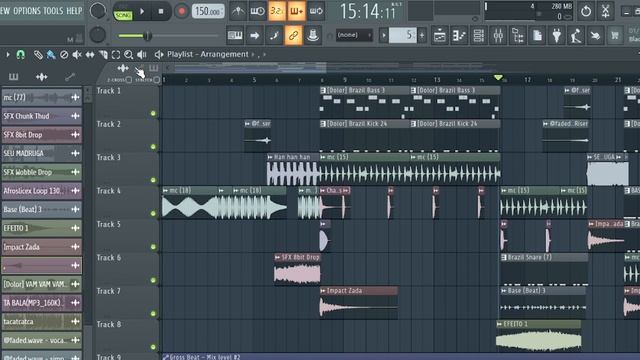The image size is (640, 360).
Task: Open the project info pages icon
Action: click(x=538, y=36)
